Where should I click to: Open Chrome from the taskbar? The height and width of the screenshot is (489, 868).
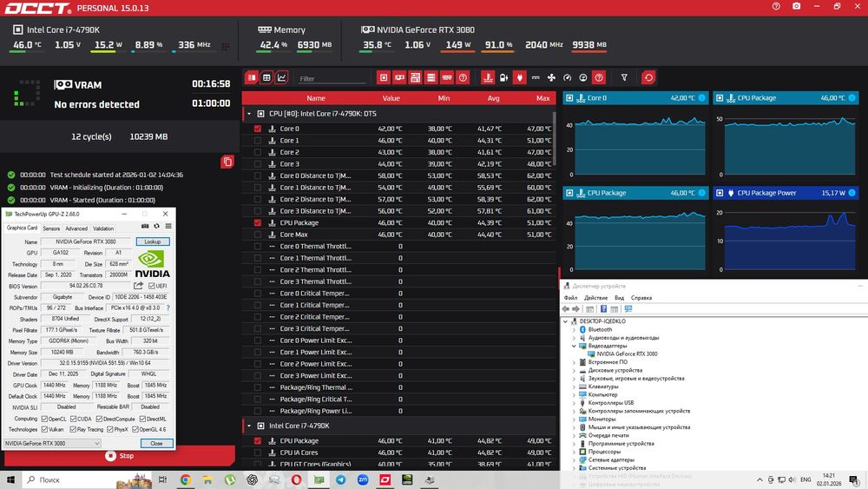point(186,479)
